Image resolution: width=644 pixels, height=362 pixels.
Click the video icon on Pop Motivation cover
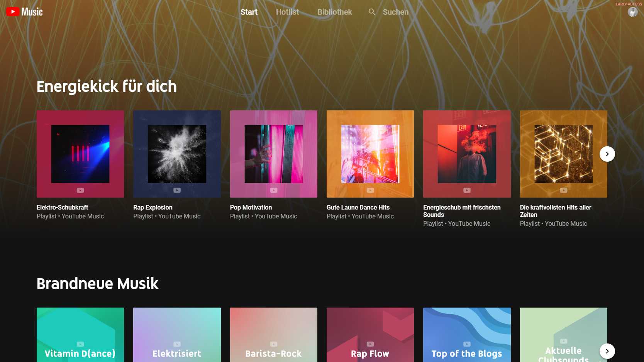(274, 190)
